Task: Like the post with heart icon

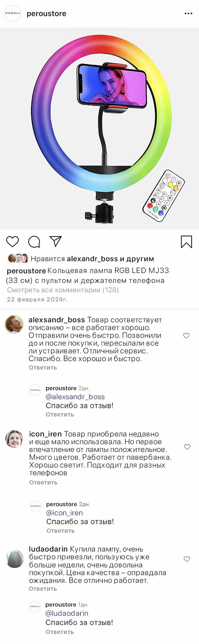Action: [x=12, y=242]
